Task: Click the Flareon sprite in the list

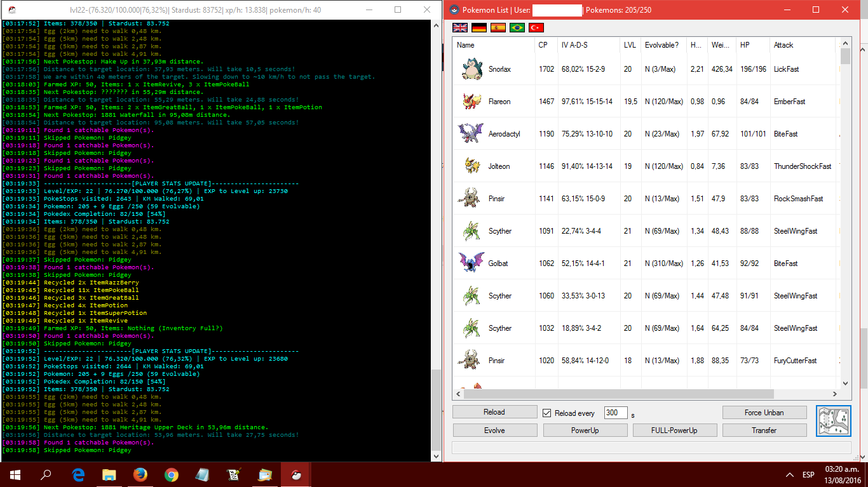Action: click(471, 101)
